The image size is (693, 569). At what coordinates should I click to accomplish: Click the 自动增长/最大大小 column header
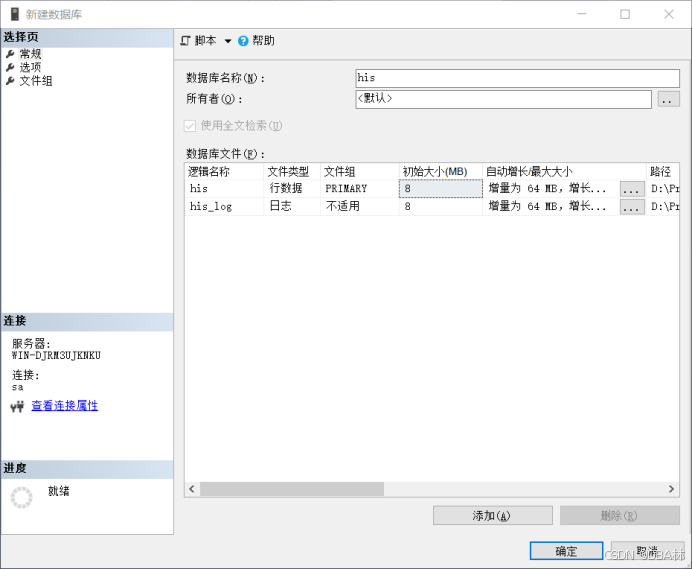click(564, 172)
